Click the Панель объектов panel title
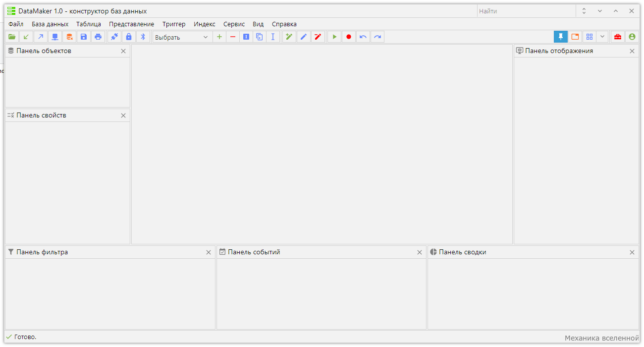The image size is (644, 347). (44, 51)
